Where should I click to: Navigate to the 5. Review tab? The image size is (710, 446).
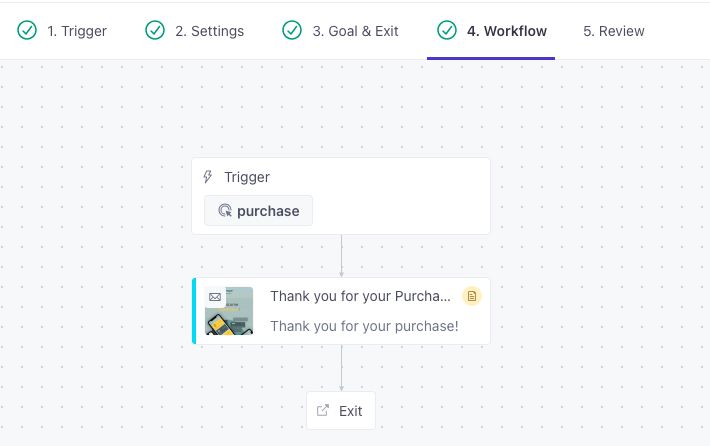613,31
